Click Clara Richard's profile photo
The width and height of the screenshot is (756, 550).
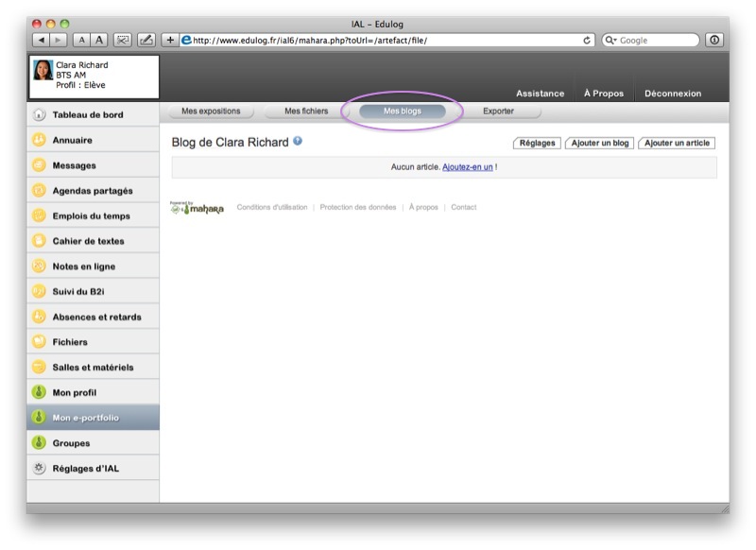(43, 71)
